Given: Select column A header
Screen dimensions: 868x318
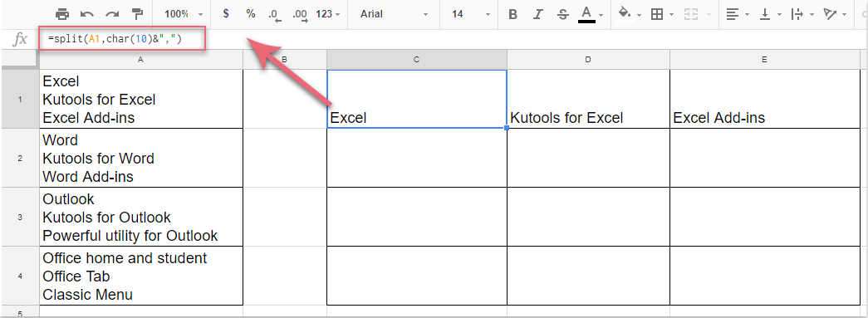Looking at the screenshot, I should tap(140, 60).
